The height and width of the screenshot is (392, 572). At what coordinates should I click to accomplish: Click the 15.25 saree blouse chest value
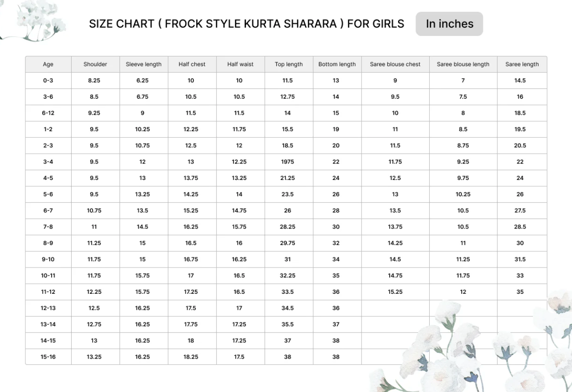(x=395, y=292)
